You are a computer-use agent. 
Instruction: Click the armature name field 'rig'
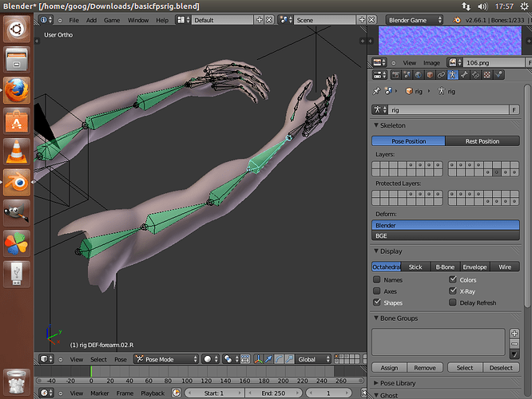tap(448, 110)
